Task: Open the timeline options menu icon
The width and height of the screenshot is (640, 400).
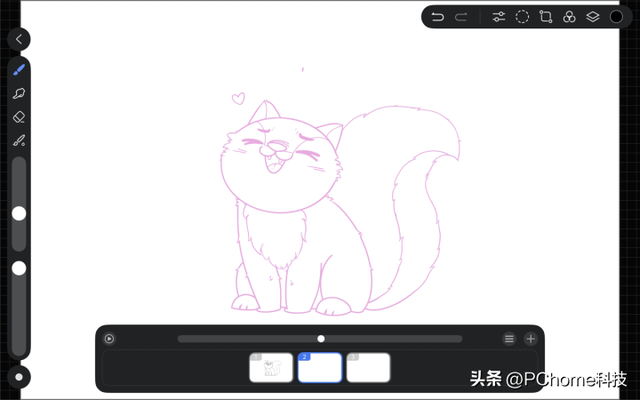Action: pos(509,338)
